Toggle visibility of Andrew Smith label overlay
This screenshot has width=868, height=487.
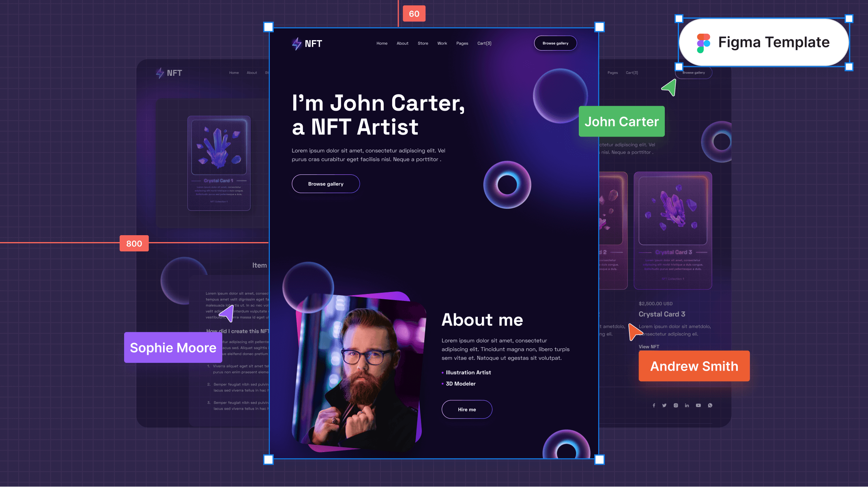point(694,365)
